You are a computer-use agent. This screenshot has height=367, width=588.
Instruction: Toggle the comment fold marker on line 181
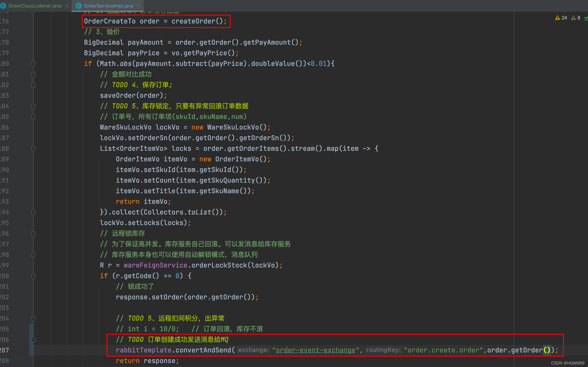33,75
